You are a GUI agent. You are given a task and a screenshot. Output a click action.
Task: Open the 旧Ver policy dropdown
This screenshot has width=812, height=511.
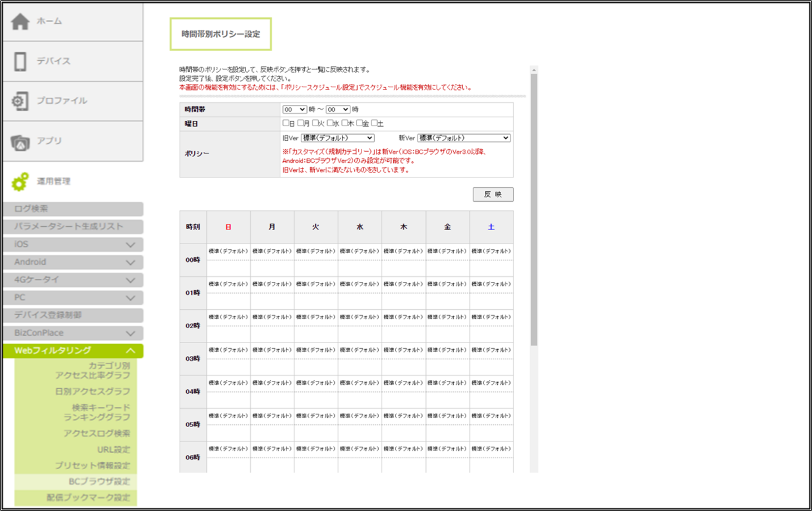(x=337, y=138)
